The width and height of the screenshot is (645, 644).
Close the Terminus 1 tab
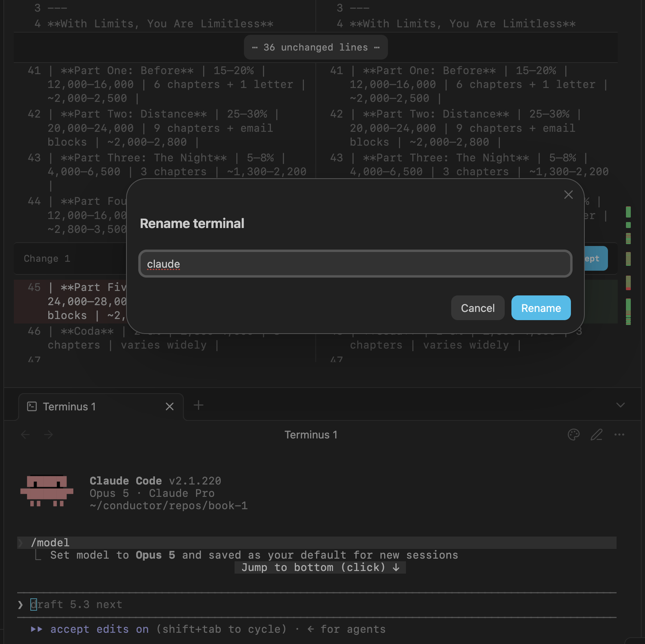(x=169, y=407)
